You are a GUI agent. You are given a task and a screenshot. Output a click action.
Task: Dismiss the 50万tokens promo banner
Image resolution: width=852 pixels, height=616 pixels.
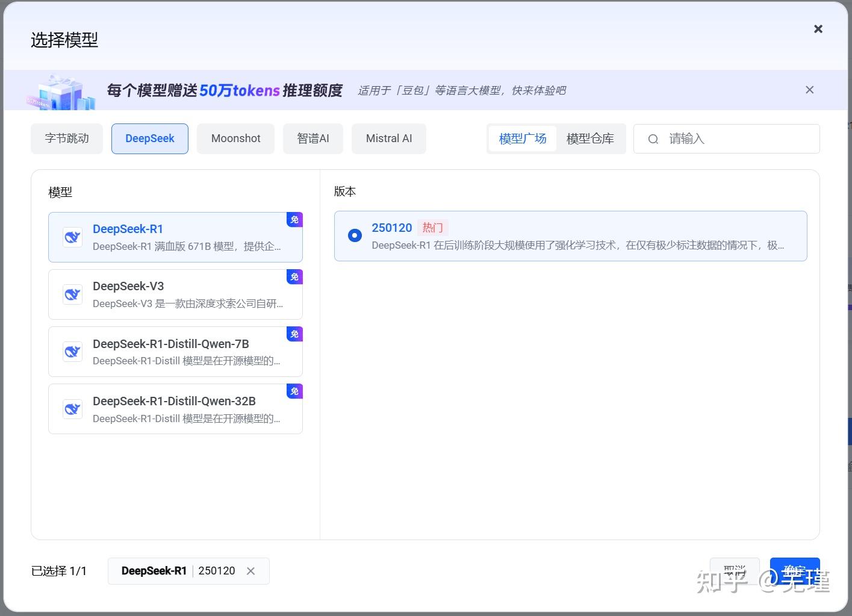pyautogui.click(x=809, y=90)
